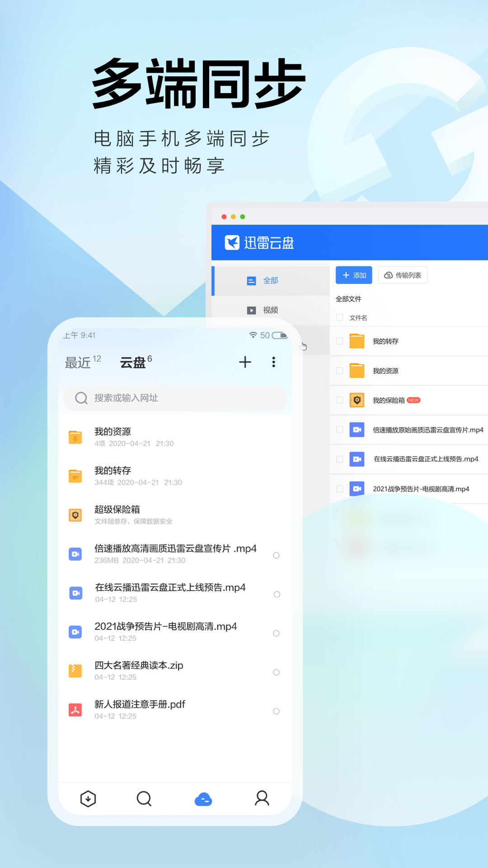The width and height of the screenshot is (488, 868).
Task: Click video icon of desktop 在线云播迅雷云盘正式上线预告.mp4
Action: click(x=357, y=459)
